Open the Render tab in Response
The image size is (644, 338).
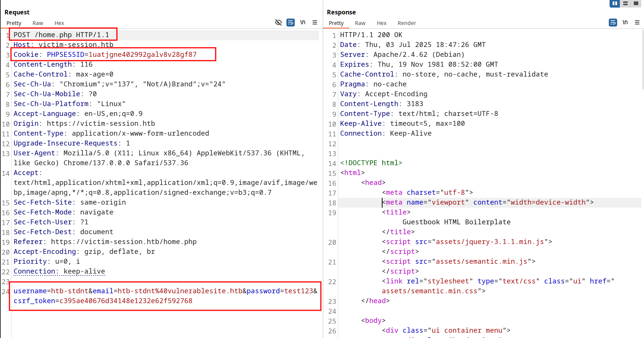(407, 23)
